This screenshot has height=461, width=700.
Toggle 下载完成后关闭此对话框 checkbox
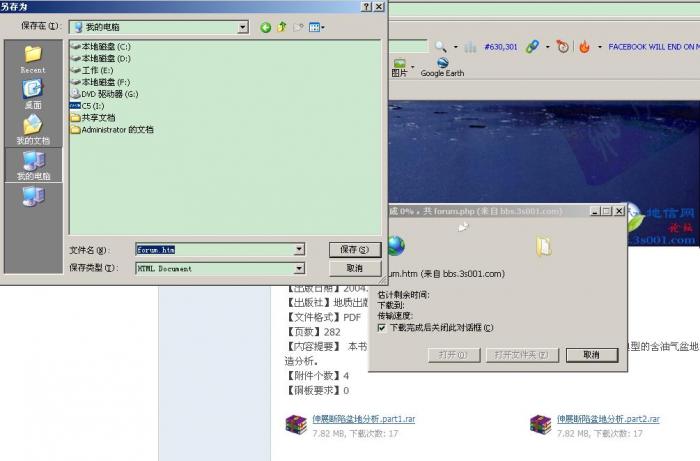381,327
